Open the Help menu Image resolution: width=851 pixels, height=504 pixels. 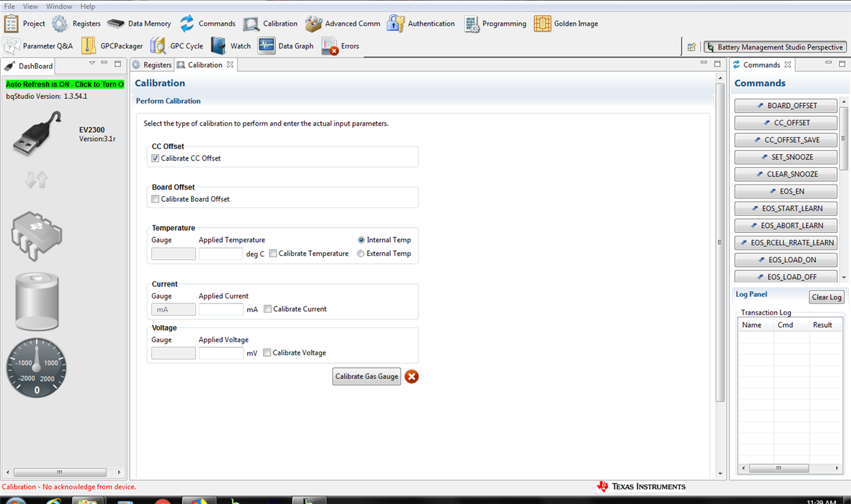pyautogui.click(x=88, y=6)
